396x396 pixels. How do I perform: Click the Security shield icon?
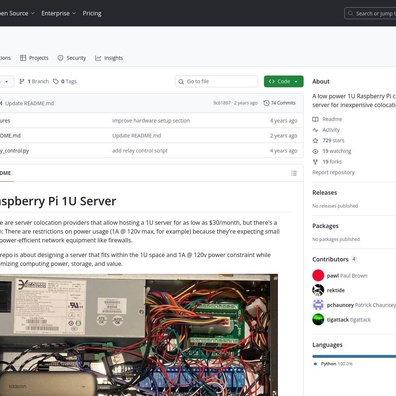click(60, 58)
